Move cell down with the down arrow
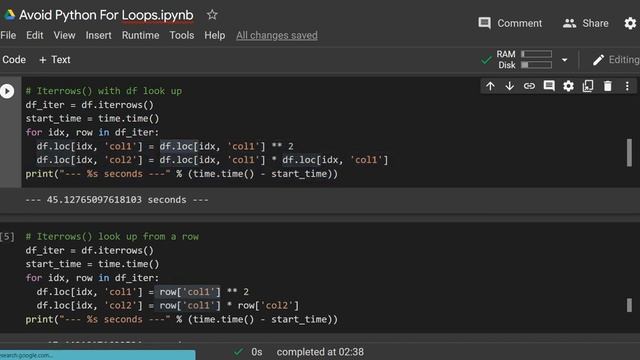640x360 pixels. [509, 86]
